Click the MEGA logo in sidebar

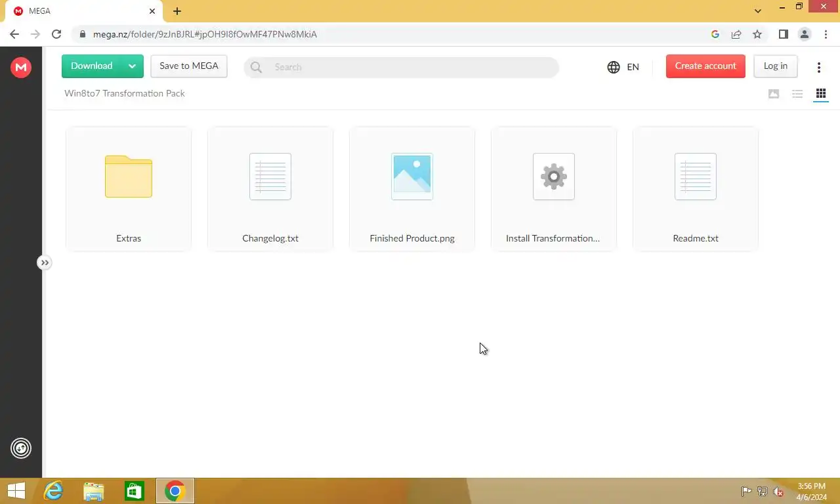[21, 67]
